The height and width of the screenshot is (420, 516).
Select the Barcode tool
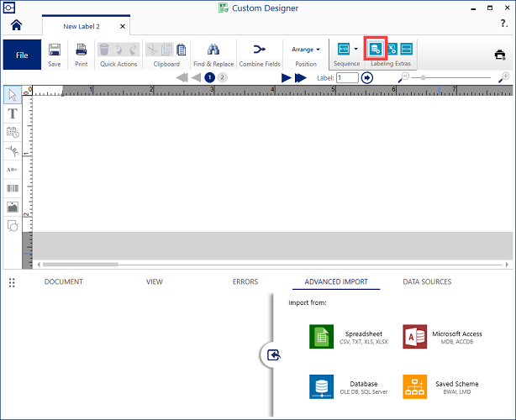click(x=13, y=188)
